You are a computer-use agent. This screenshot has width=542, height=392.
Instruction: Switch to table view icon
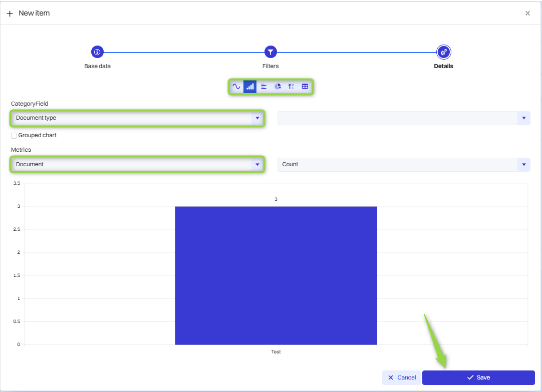305,87
